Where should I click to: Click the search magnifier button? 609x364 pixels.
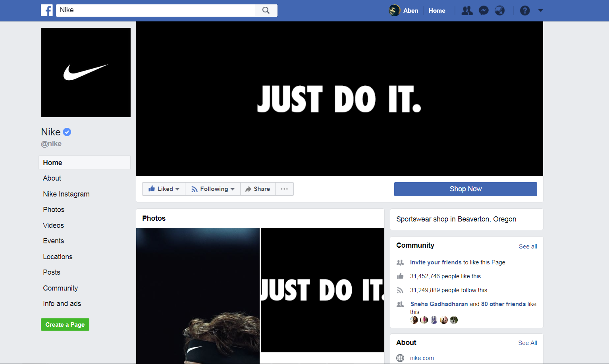coord(266,10)
